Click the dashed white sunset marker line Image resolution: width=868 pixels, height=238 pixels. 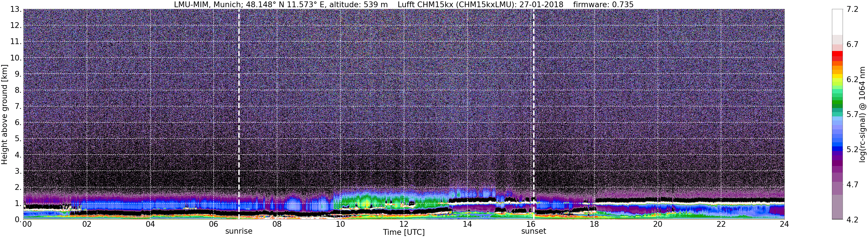click(x=534, y=114)
